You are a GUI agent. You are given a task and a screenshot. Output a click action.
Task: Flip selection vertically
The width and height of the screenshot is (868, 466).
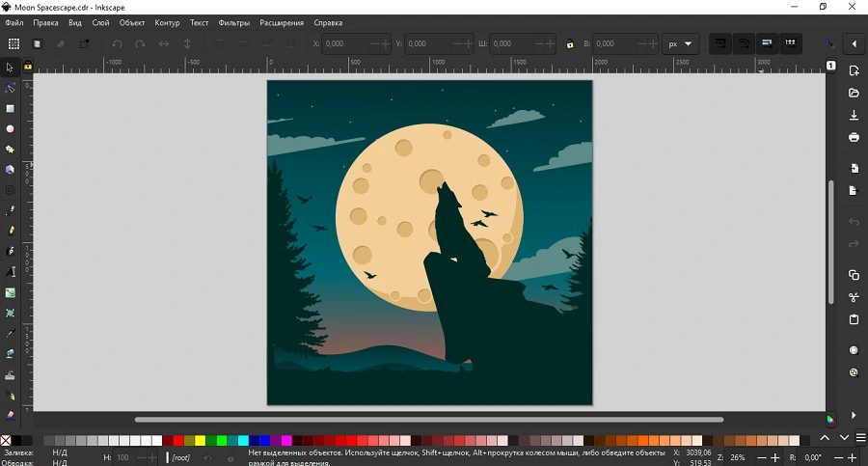click(x=188, y=43)
